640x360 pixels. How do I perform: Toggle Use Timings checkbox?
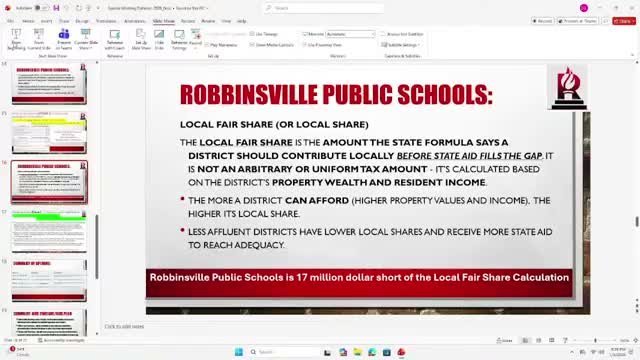point(264,34)
